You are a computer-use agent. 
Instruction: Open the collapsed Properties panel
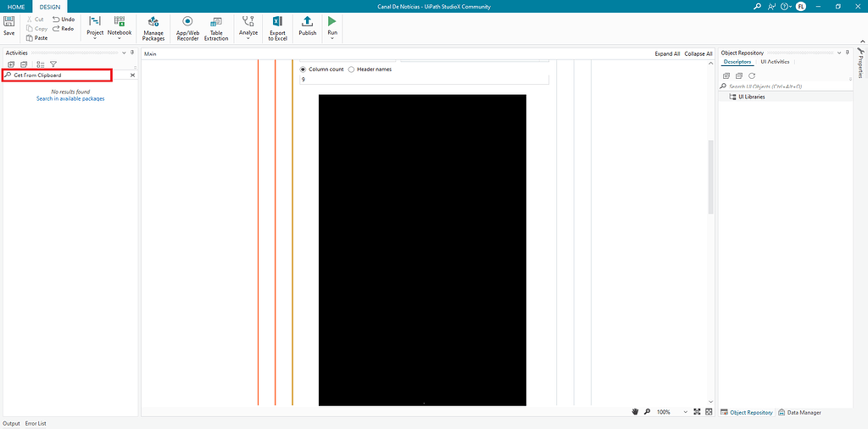click(861, 63)
